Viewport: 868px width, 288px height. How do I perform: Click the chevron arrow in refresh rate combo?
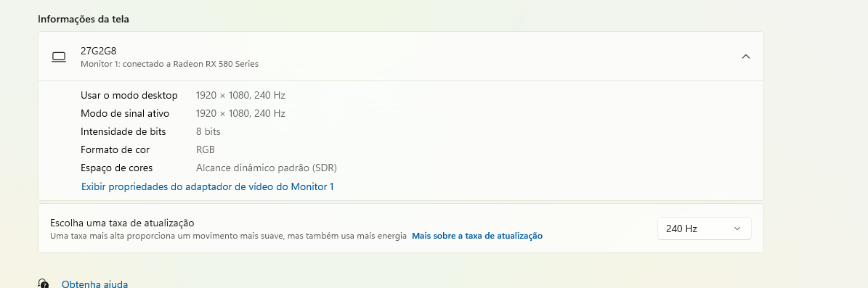coord(737,229)
